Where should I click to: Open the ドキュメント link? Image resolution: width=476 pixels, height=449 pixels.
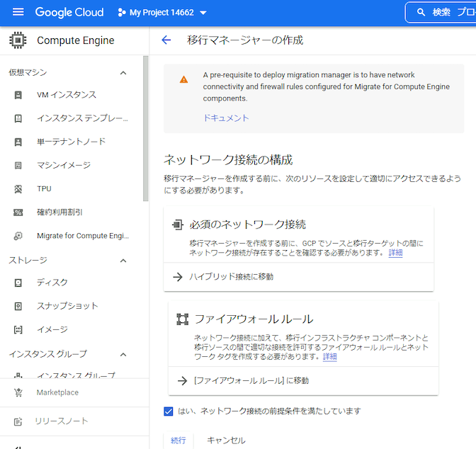[226, 118]
